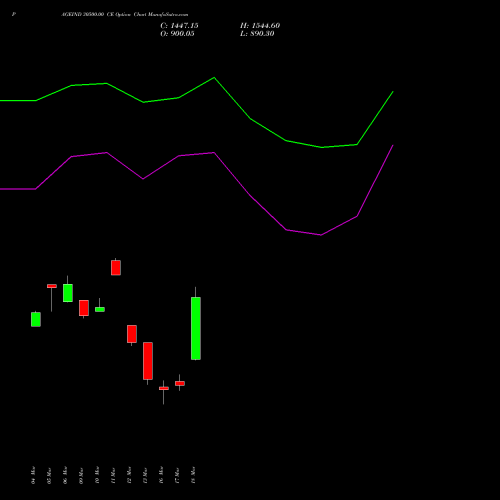Screen dimensions: 500x500
Task: Click the '17 Mar' date axis label
Action: pos(177,475)
